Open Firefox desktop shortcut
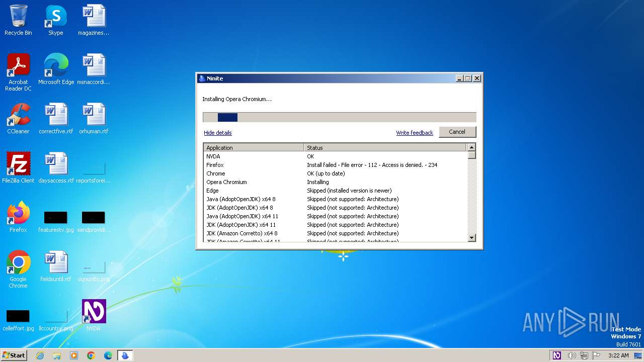The image size is (644, 362). 18,217
